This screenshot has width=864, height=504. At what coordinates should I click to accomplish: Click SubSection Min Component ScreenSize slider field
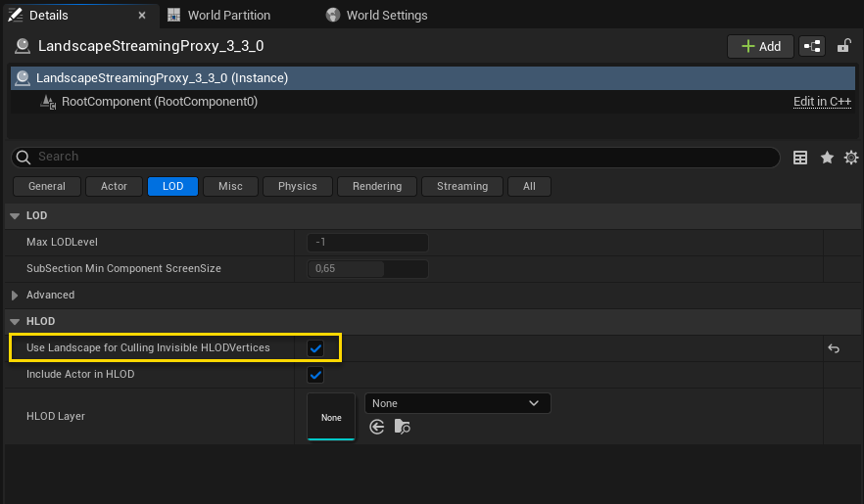pyautogui.click(x=367, y=269)
